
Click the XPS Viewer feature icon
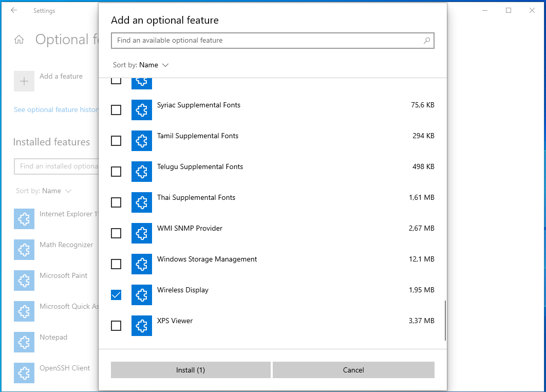pyautogui.click(x=141, y=326)
